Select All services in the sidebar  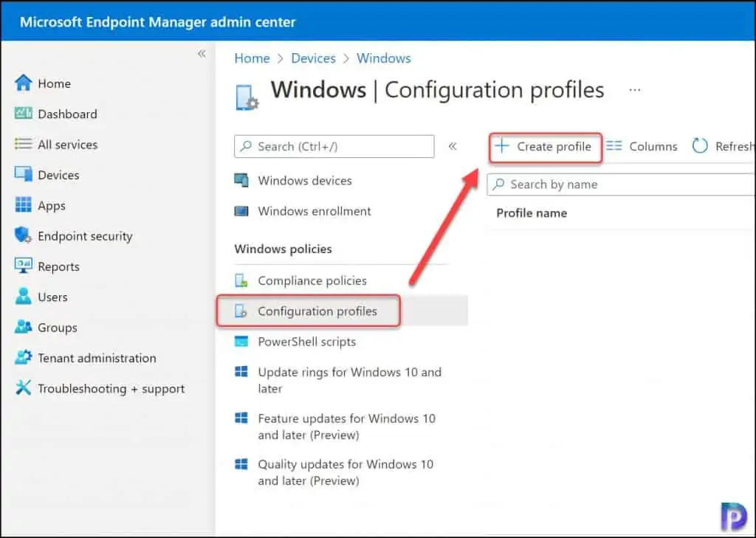[x=67, y=144]
